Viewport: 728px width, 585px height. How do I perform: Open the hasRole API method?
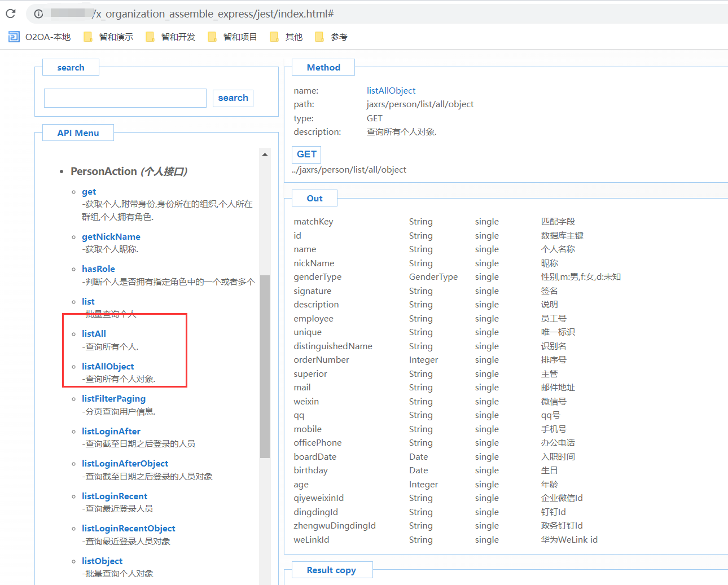pos(98,269)
